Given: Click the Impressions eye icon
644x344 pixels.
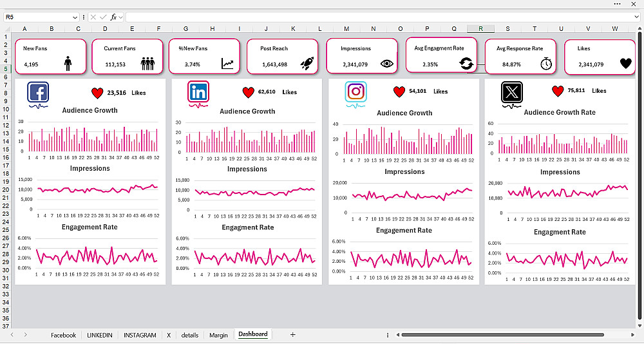Looking at the screenshot, I should 387,63.
